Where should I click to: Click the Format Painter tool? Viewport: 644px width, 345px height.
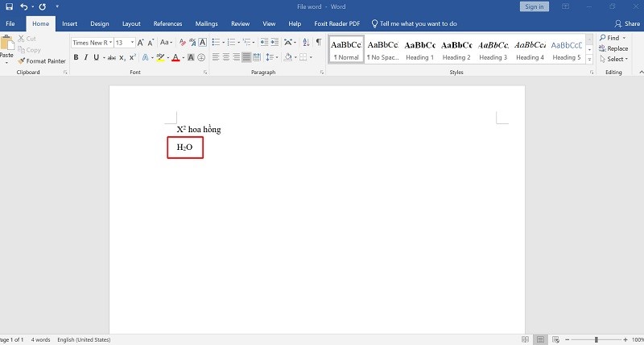pos(42,60)
